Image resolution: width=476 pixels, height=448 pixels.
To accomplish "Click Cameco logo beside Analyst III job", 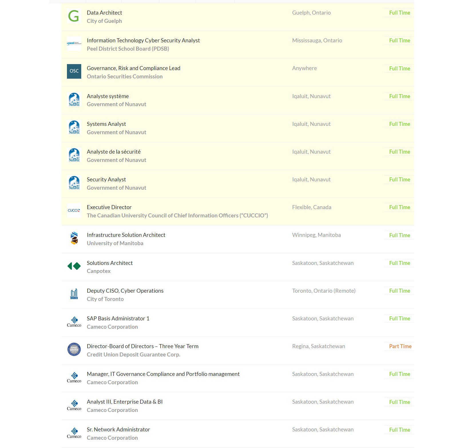I will point(74,405).
